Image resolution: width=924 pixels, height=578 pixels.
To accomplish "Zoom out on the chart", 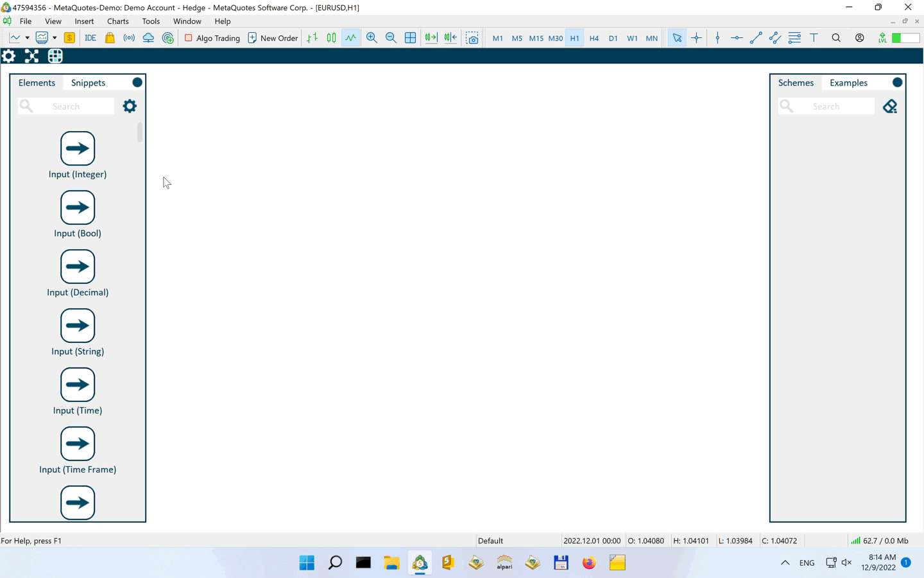I will pos(391,38).
